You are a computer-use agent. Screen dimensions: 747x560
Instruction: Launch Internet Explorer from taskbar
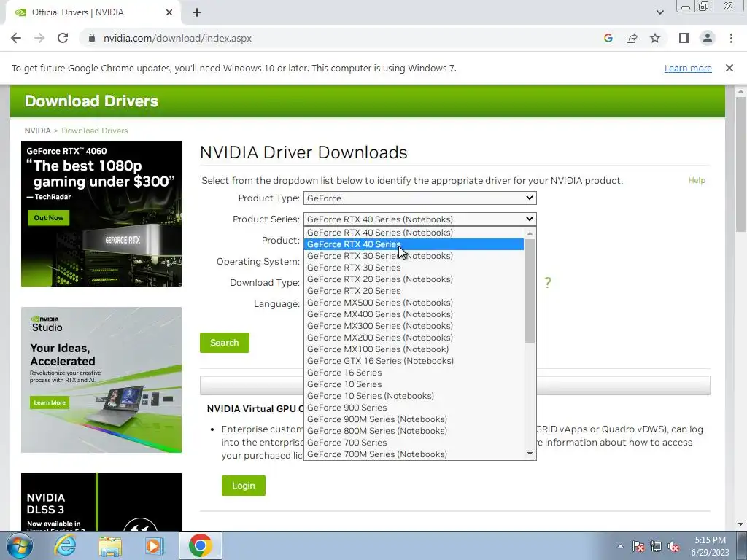(65, 545)
